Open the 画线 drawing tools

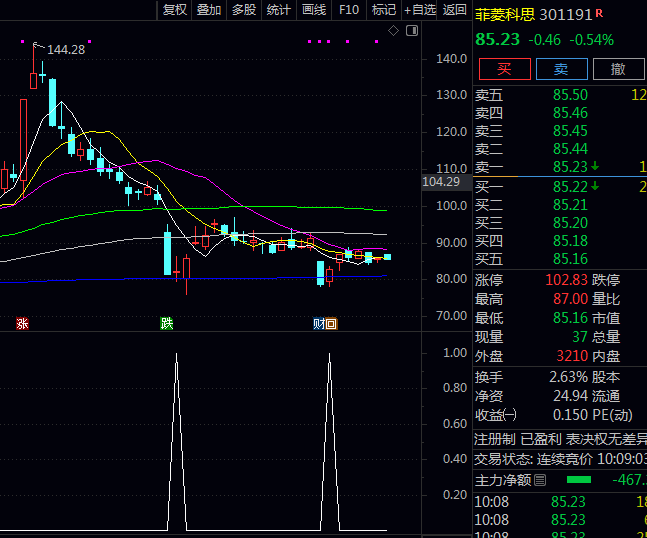(314, 10)
